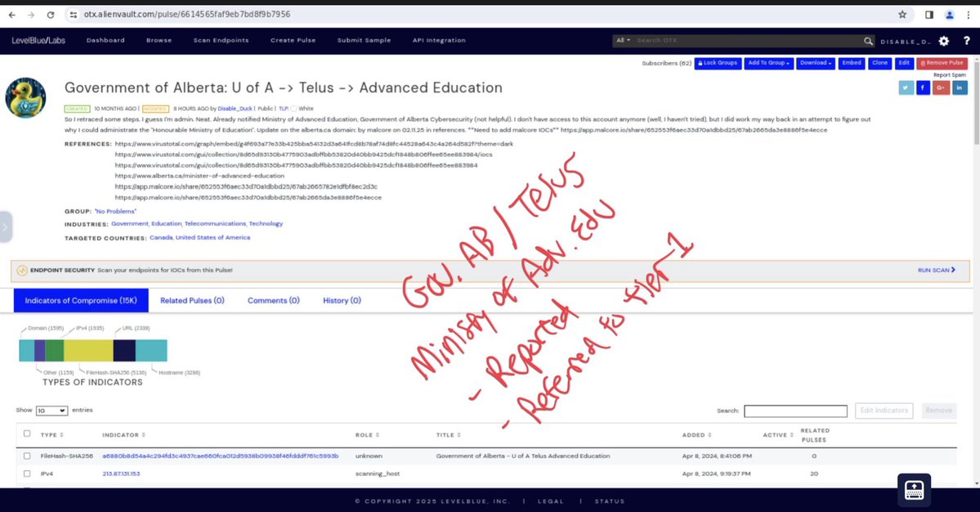This screenshot has width=980, height=512.
Task: Click the Edit pulse button
Action: [904, 63]
